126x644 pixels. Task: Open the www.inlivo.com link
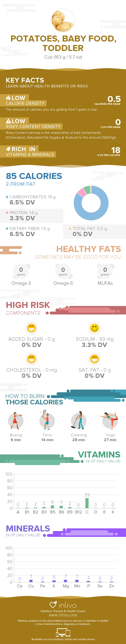tap(63, 615)
